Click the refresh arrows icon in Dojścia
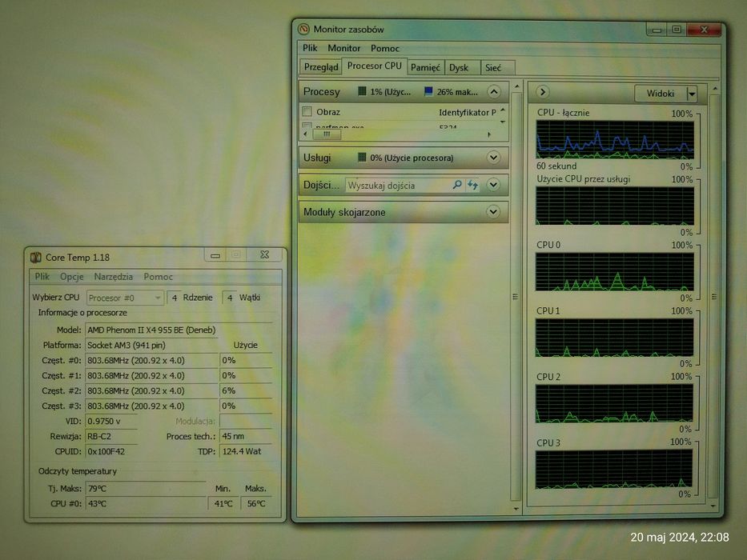This screenshot has height=560, width=747. click(472, 185)
